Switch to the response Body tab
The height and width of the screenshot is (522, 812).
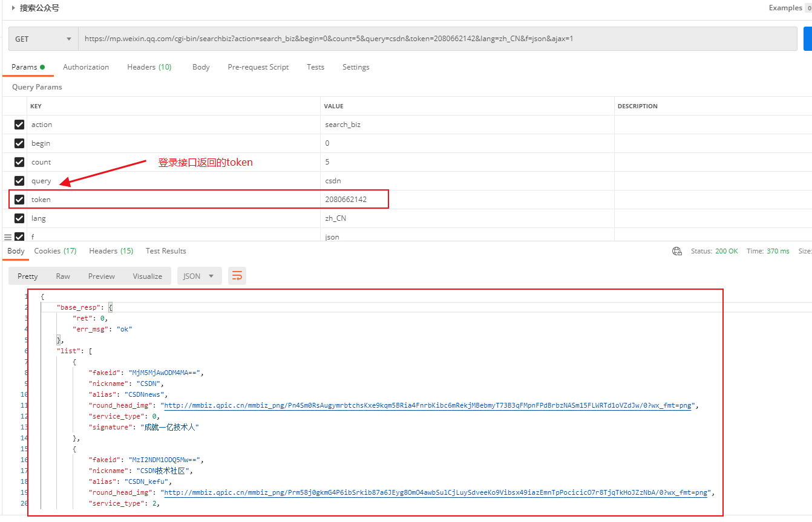[16, 251]
